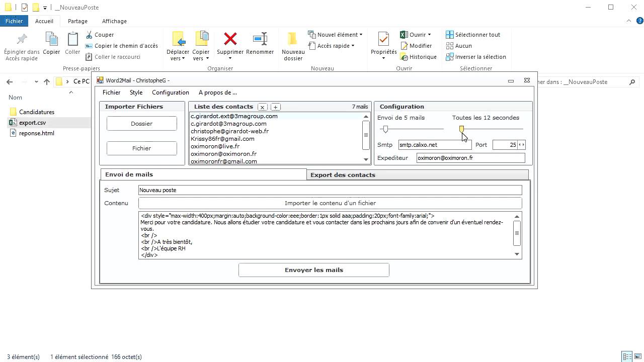Screen dimensions: 644x362
Task: Click Aucun to deselect all files
Action: point(459,46)
